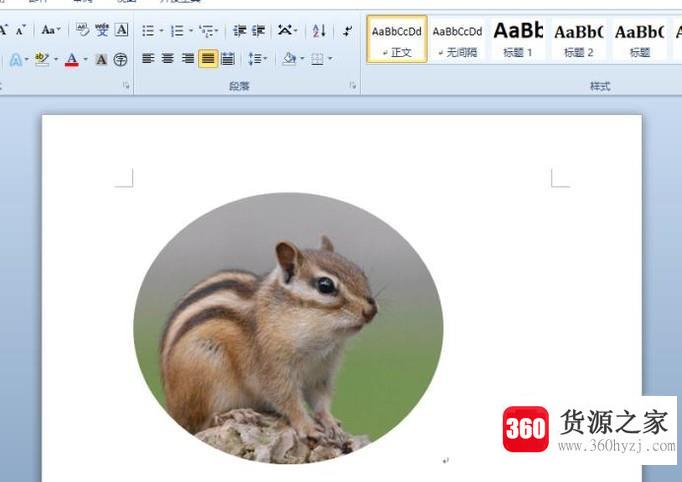Decrease the paragraph indent
The width and height of the screenshot is (682, 482).
click(239, 31)
